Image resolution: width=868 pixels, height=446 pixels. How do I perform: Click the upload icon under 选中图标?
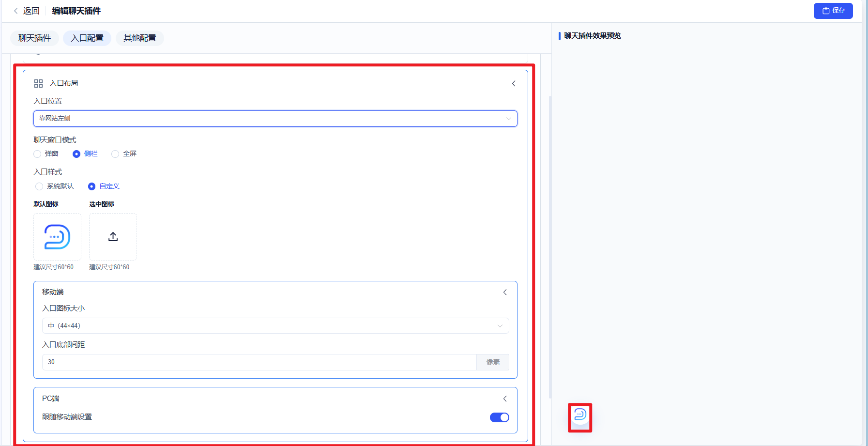113,237
